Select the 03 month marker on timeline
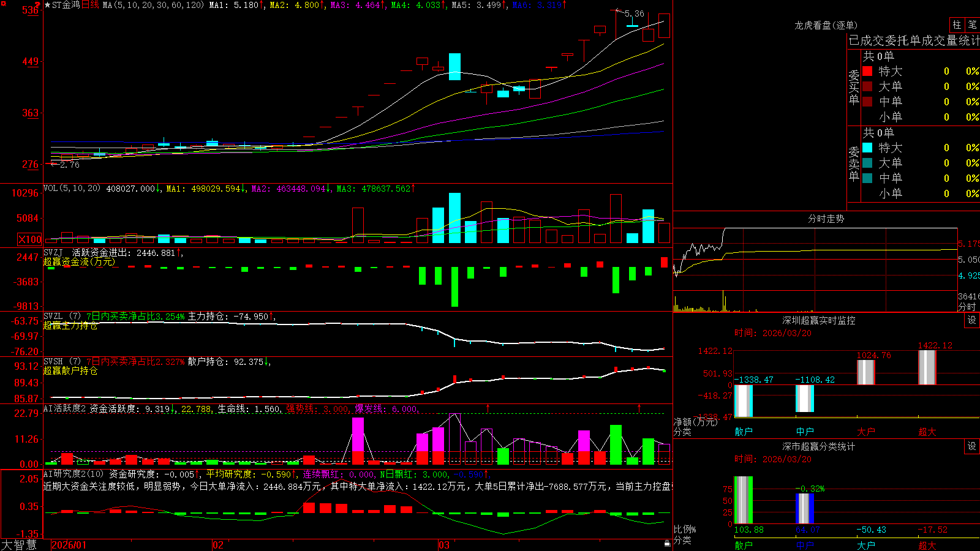Image resolution: width=980 pixels, height=551 pixels. point(444,545)
